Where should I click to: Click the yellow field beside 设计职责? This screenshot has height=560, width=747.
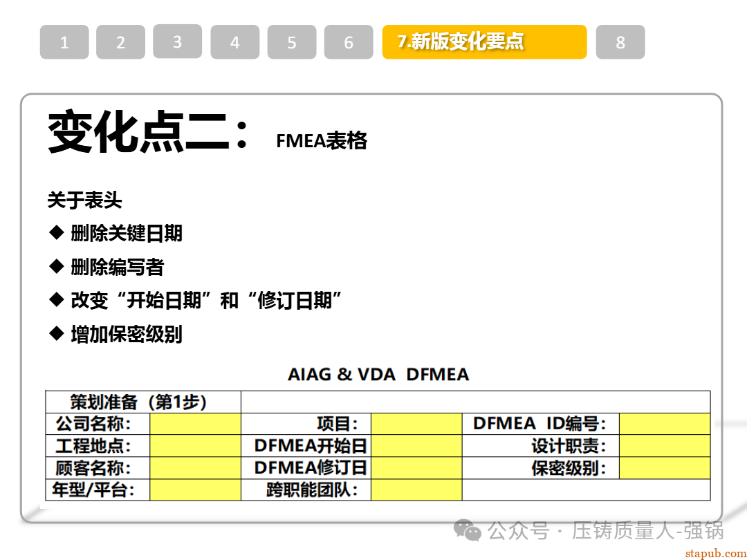665,446
